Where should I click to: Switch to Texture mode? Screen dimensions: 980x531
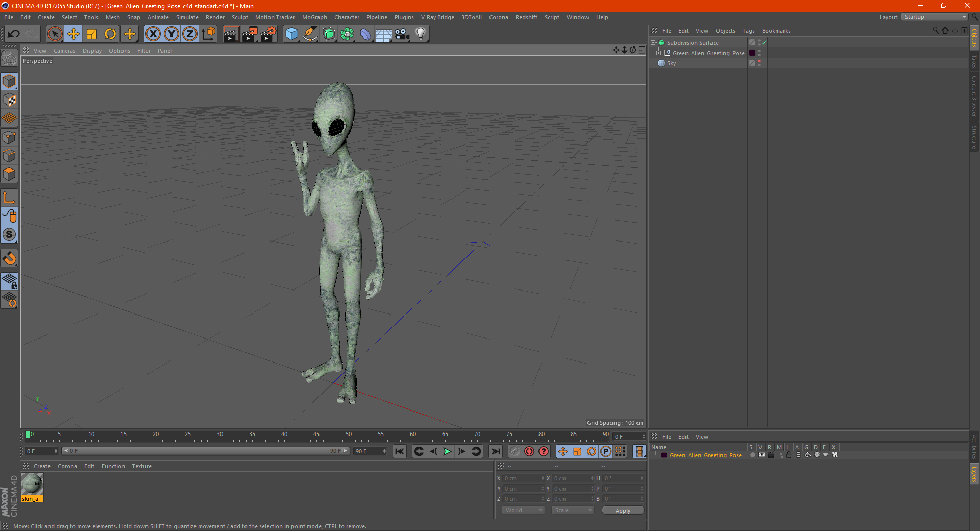(x=9, y=100)
